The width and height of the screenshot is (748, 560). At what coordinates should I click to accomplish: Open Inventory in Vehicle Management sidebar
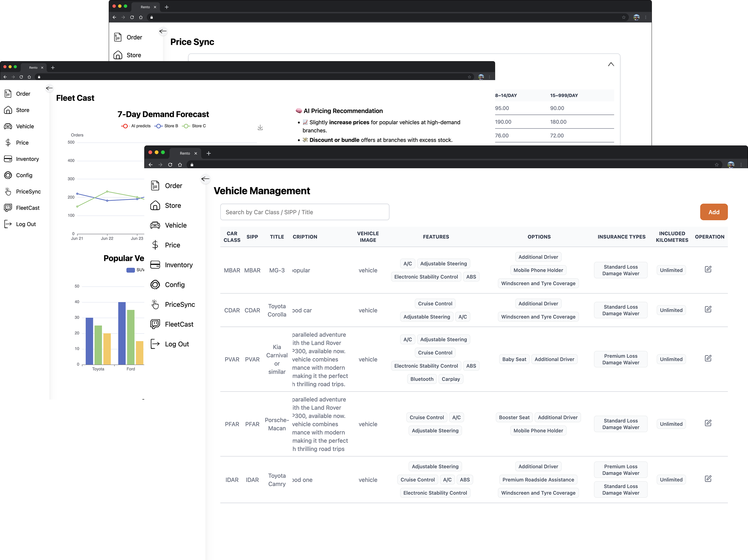(171, 265)
